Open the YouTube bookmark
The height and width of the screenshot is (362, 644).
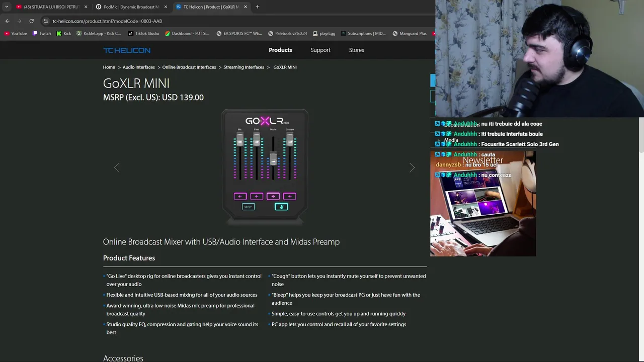[x=15, y=33]
